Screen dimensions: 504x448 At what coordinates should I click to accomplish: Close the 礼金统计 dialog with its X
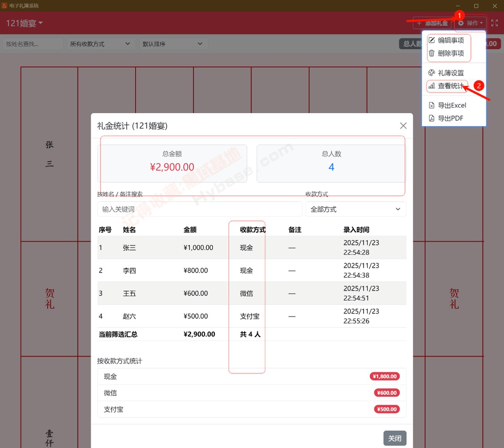403,125
